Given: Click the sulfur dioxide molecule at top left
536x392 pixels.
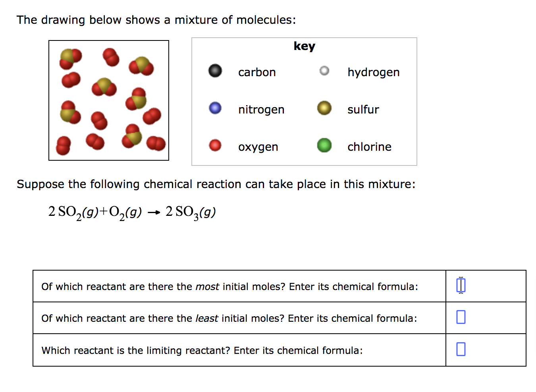Looking at the screenshot, I should 70,58.
